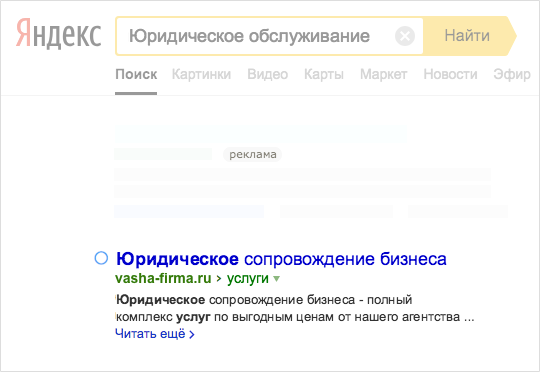Expand the green dropdown arrow after услуги

(x=276, y=279)
